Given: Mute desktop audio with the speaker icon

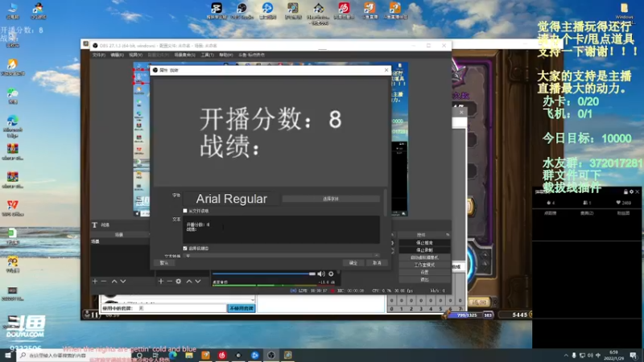Looking at the screenshot, I should tap(321, 274).
